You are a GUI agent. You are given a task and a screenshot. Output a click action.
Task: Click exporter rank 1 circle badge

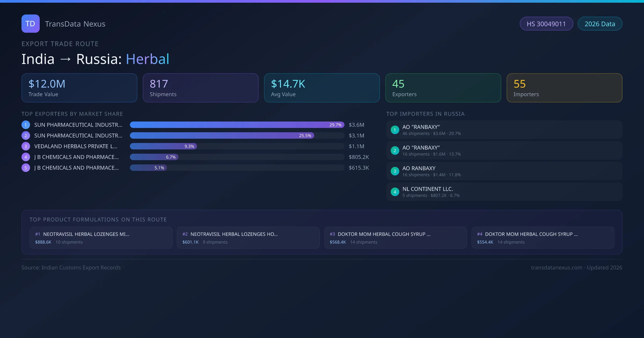point(25,125)
